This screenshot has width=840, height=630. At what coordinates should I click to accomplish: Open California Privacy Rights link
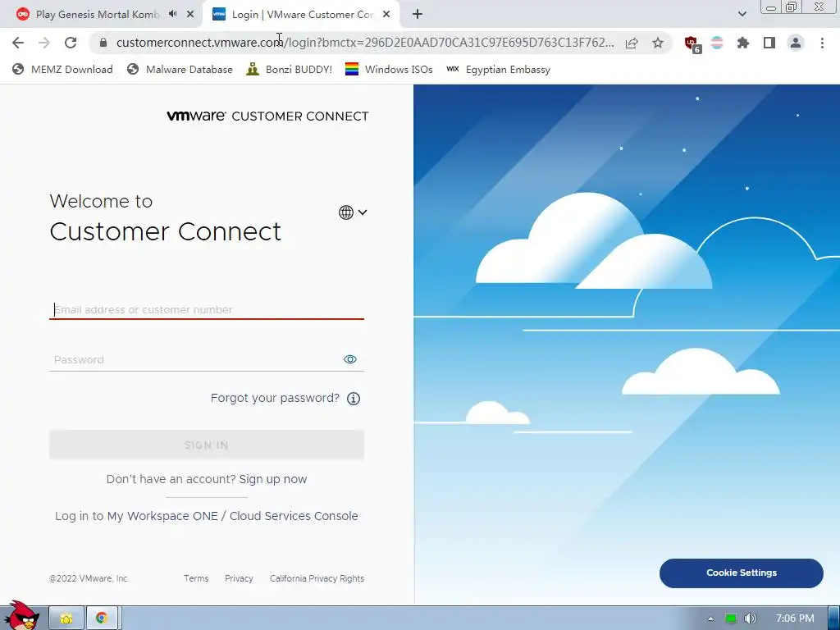coord(317,578)
